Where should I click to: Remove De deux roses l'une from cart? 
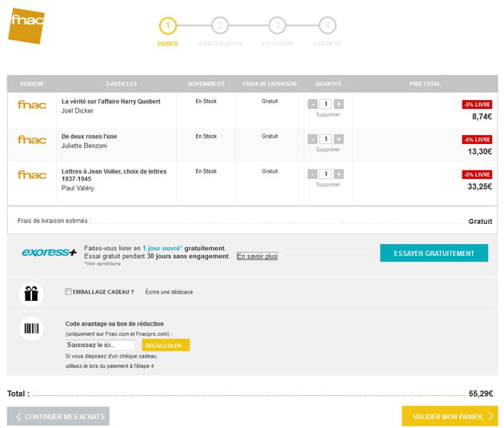click(328, 150)
